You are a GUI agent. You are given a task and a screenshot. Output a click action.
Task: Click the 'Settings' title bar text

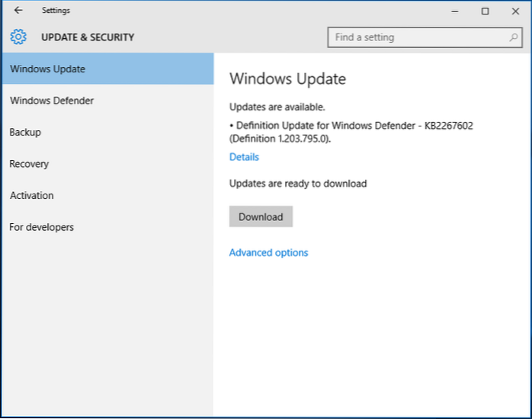click(56, 11)
